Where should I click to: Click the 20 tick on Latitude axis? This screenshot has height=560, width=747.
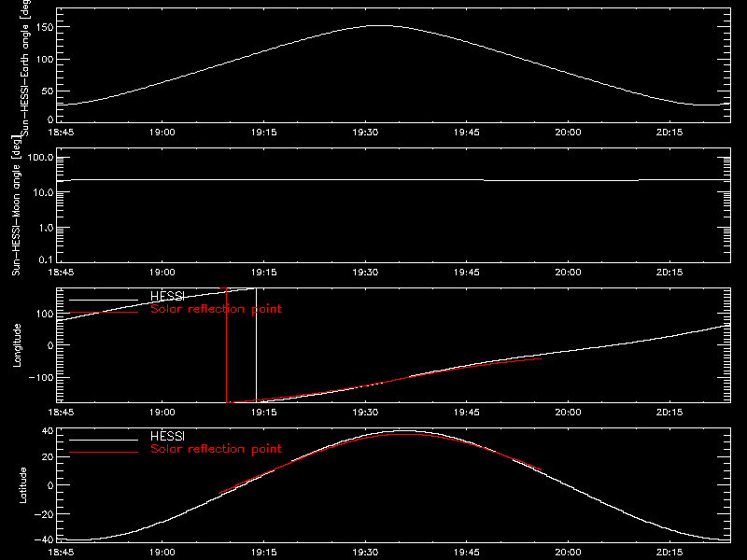click(48, 456)
